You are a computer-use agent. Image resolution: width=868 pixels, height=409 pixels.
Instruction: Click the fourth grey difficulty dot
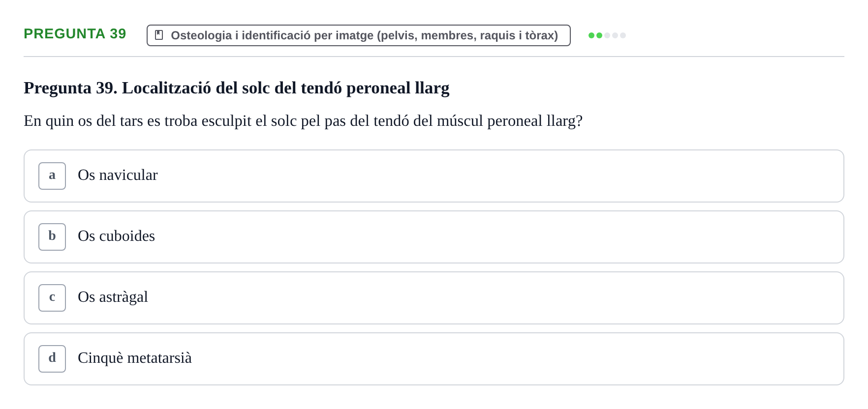point(615,35)
